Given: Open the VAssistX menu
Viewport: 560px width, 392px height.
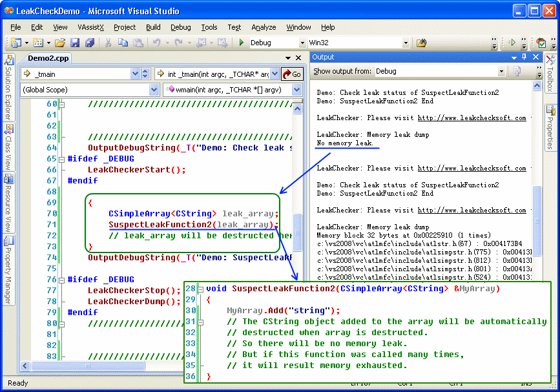Looking at the screenshot, I should (90, 27).
